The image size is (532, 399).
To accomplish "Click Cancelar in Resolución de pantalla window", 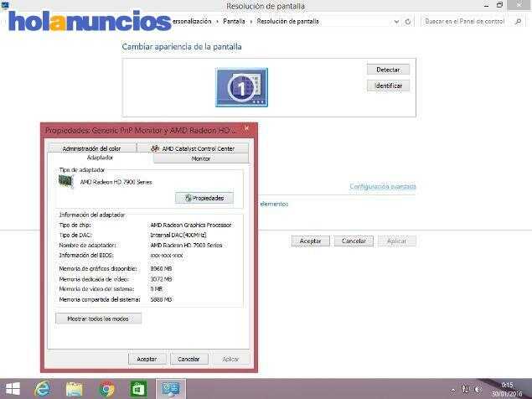I will coord(354,241).
